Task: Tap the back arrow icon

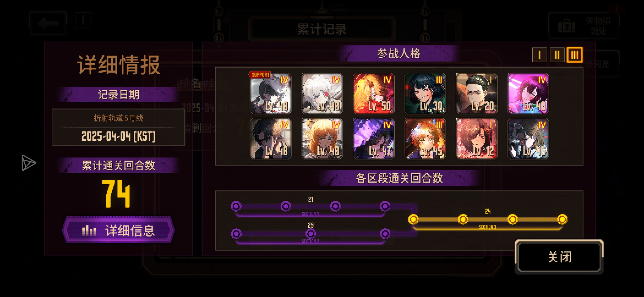Action: point(48,23)
